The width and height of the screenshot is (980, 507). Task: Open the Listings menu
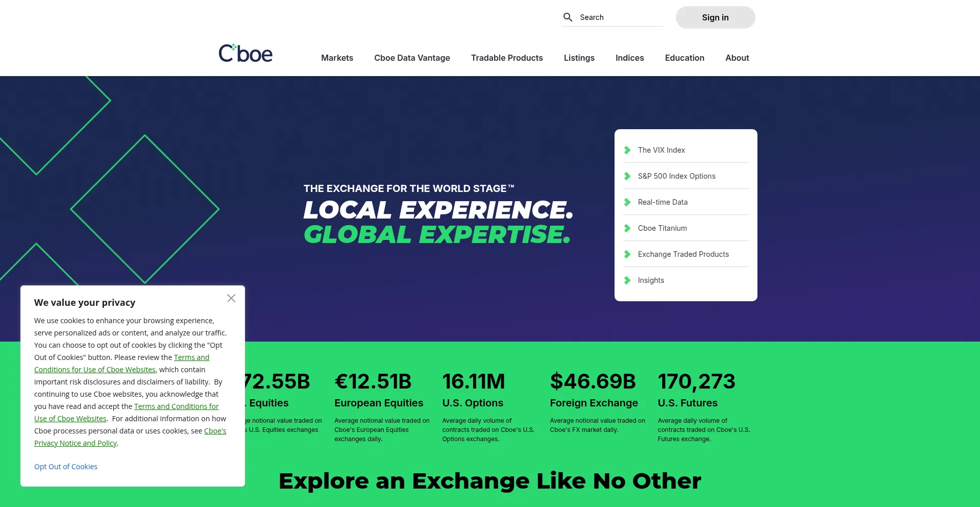coord(579,58)
